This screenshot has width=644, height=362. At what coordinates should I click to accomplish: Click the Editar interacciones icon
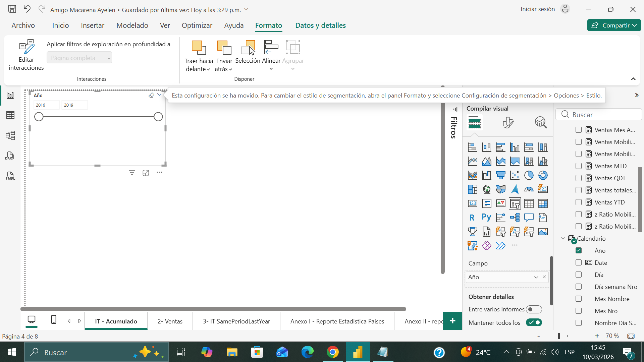(x=26, y=47)
